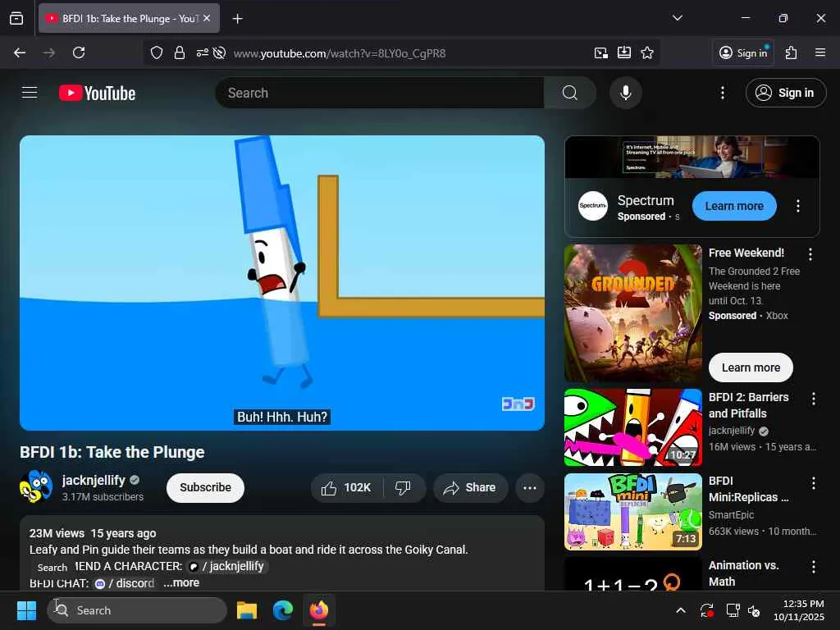840x630 pixels.
Task: Open the Firefox extensions puzzle icon
Action: (x=792, y=52)
